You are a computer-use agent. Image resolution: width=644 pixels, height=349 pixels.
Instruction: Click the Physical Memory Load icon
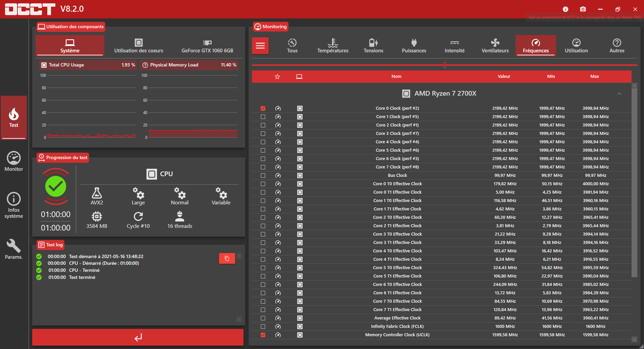[145, 65]
